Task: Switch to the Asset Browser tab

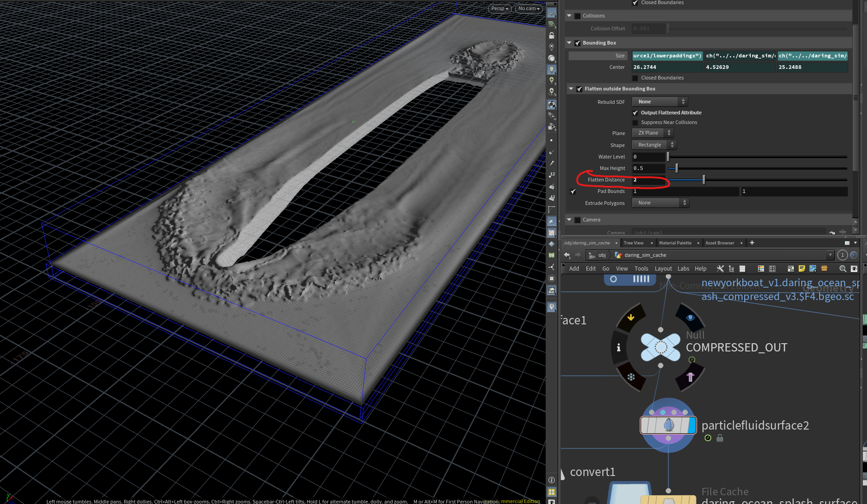Action: tap(720, 243)
